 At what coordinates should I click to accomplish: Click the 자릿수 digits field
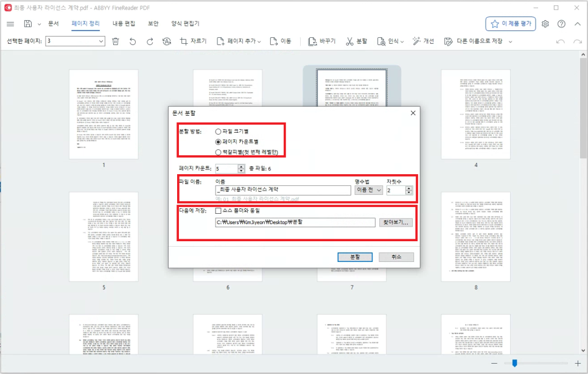(396, 190)
